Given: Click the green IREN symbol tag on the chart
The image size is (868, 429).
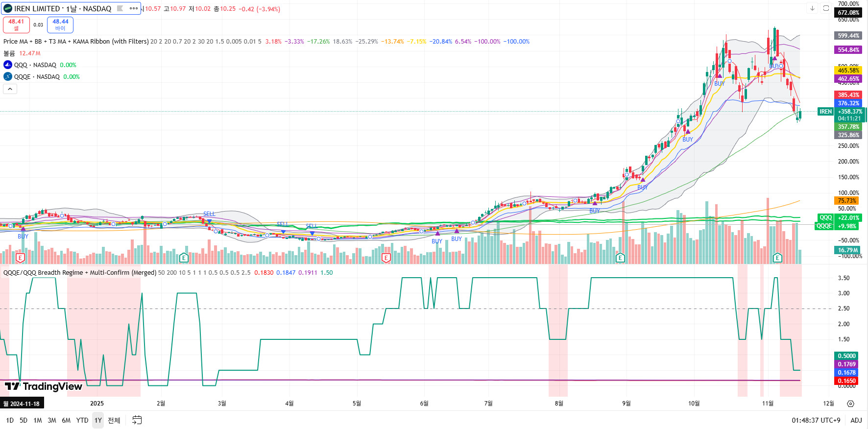Looking at the screenshot, I should coord(825,112).
